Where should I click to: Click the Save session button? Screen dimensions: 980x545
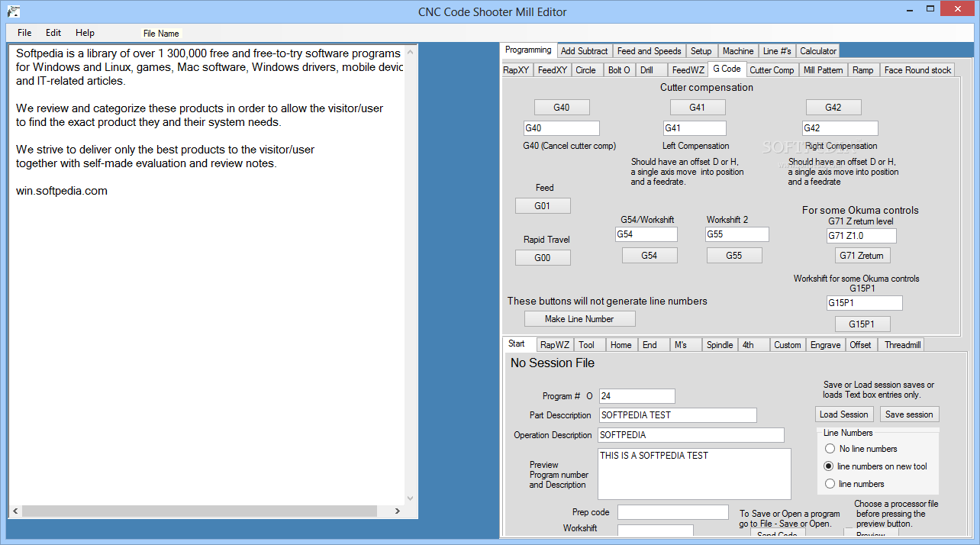(909, 414)
